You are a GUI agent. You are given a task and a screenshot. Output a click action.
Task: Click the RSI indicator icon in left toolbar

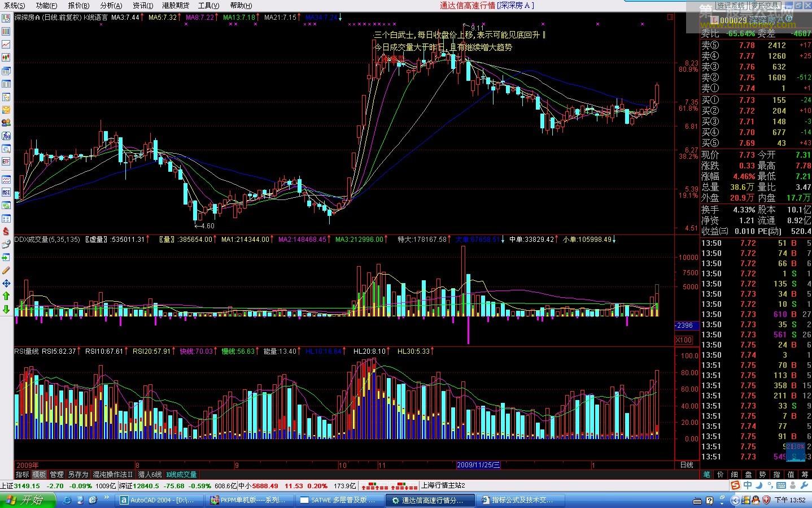point(6,193)
